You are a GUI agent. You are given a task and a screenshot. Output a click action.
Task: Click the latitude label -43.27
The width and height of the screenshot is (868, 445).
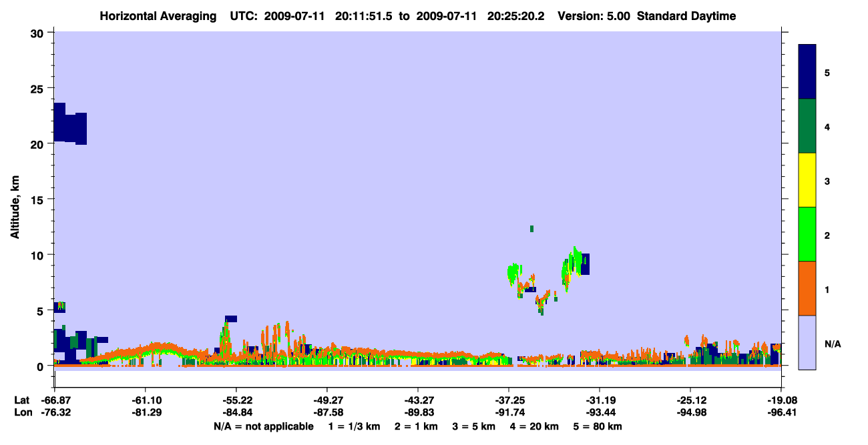[418, 400]
